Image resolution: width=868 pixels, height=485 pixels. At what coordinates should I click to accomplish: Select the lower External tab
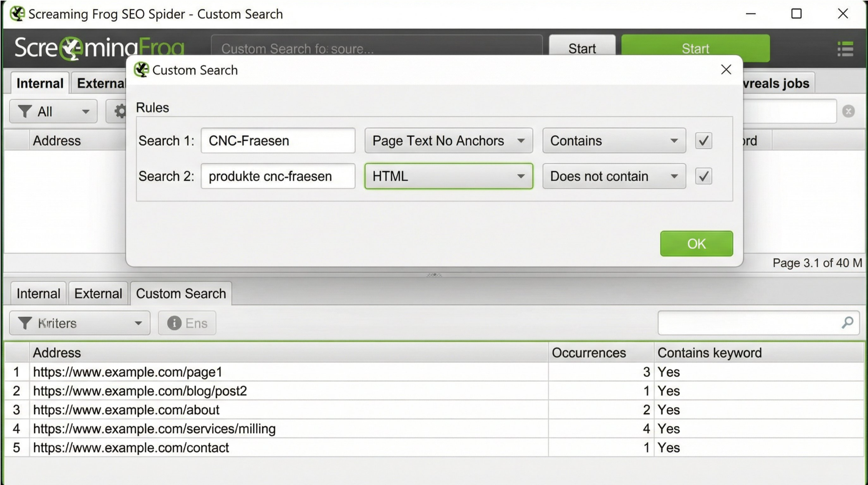pyautogui.click(x=98, y=293)
